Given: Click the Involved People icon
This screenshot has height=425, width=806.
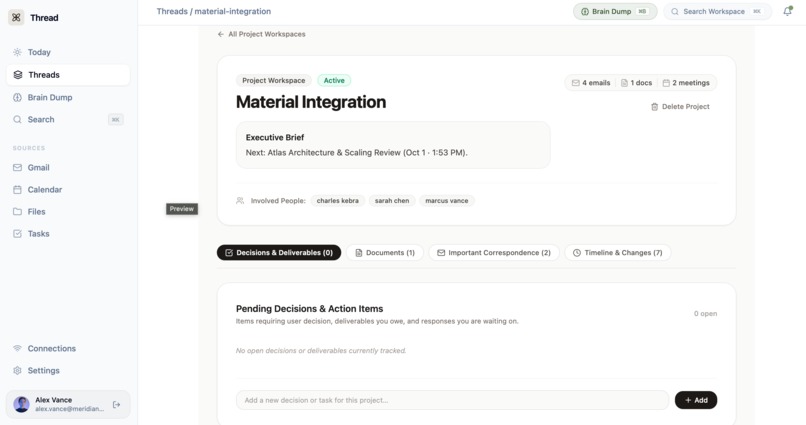Looking at the screenshot, I should pos(240,200).
